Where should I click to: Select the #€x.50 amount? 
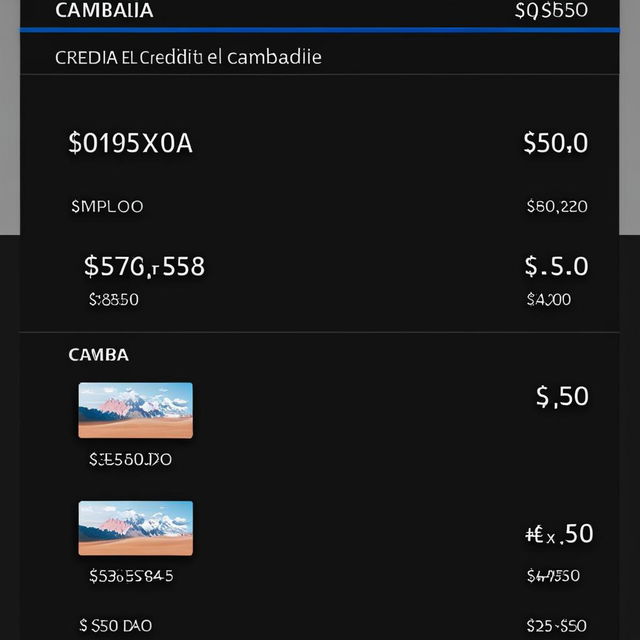tap(559, 534)
